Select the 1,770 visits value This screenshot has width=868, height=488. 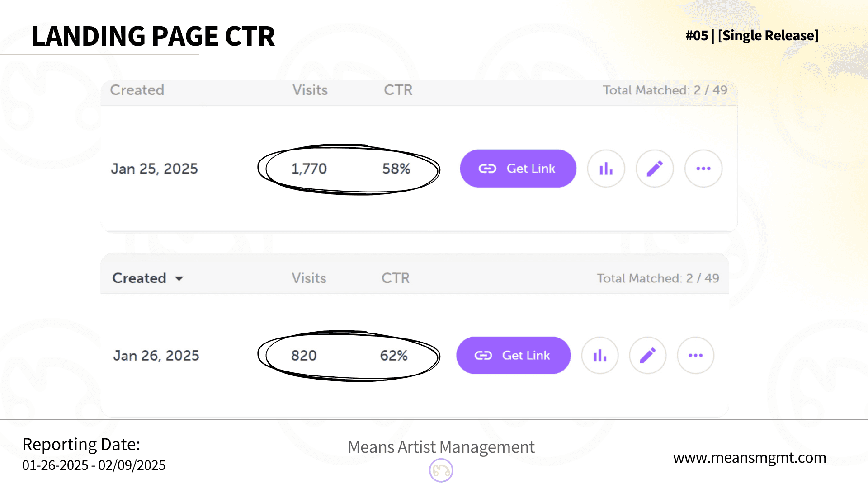(309, 169)
